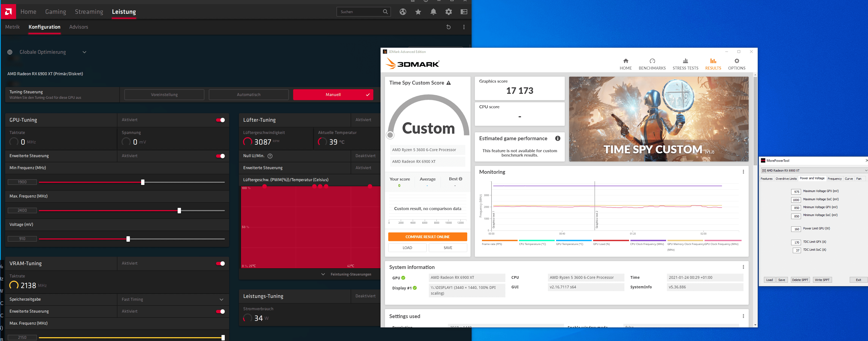Screen dimensions: 868x341
Task: Click the 3DMark SAVE button
Action: tap(448, 248)
